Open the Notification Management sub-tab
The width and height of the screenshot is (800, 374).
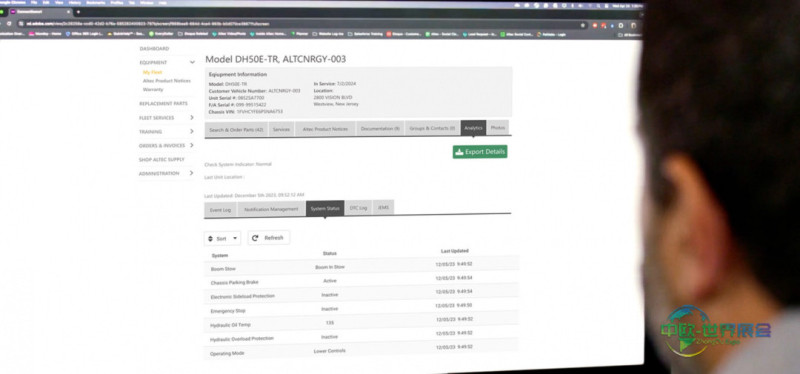click(271, 209)
